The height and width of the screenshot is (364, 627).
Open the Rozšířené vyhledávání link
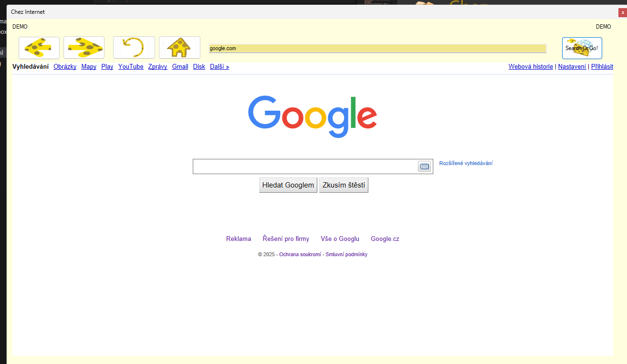pos(466,163)
